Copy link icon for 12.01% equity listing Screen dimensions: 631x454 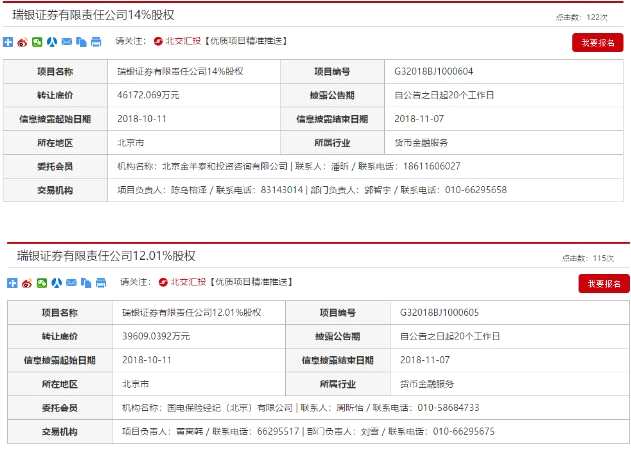(86, 283)
